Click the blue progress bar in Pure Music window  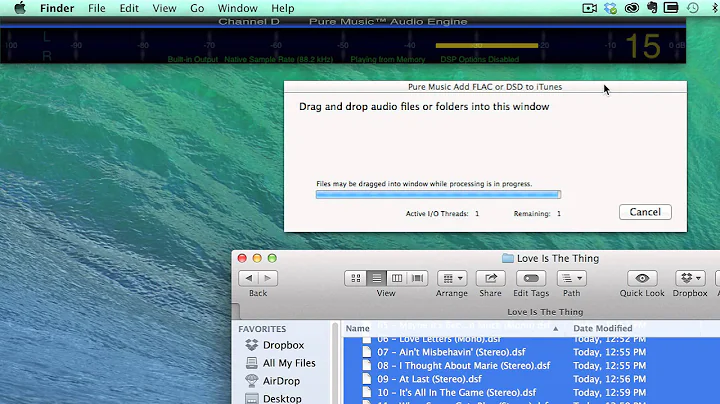pyautogui.click(x=438, y=195)
